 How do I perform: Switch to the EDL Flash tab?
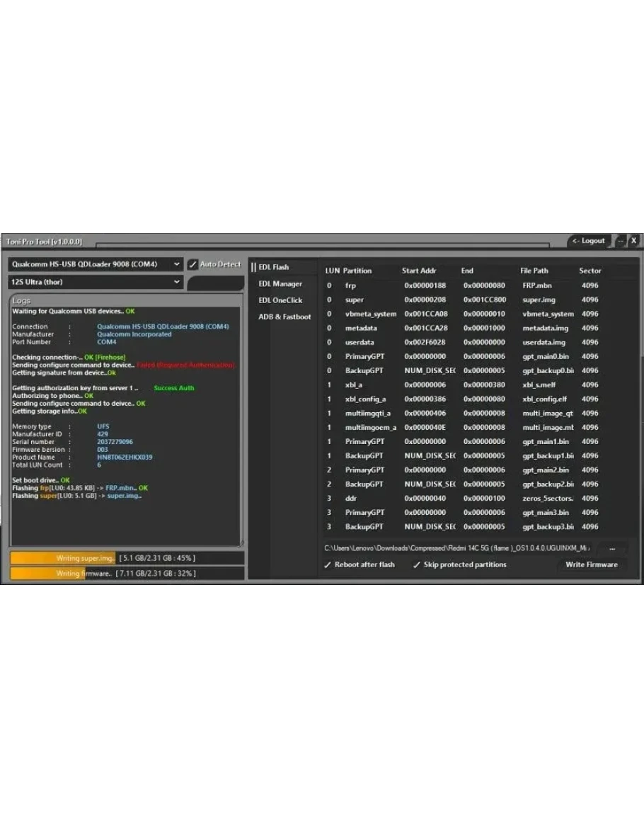click(273, 267)
